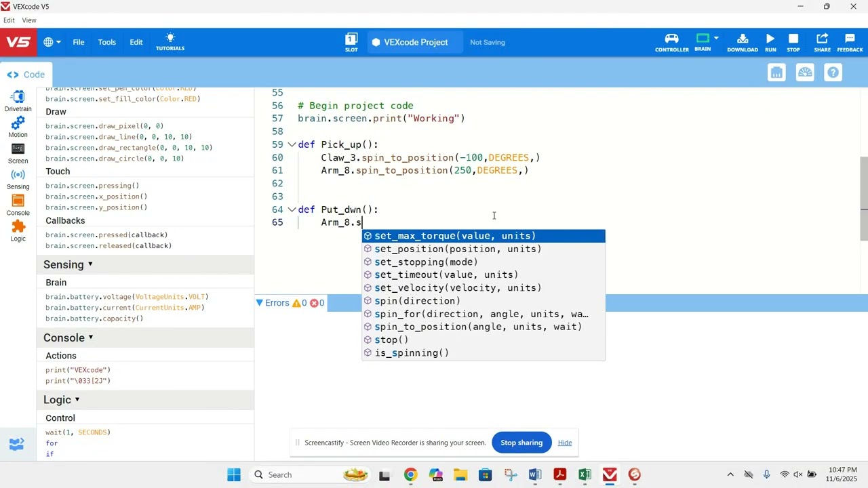
Task: Select the brain.battery.capacity() command
Action: (x=94, y=319)
